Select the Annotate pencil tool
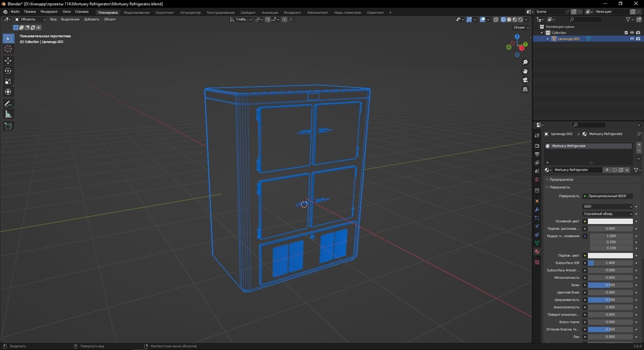The height and width of the screenshot is (350, 644). tap(8, 104)
